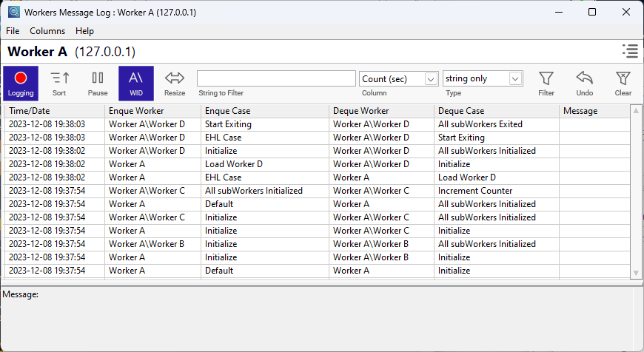Open the Help menu

(x=84, y=31)
